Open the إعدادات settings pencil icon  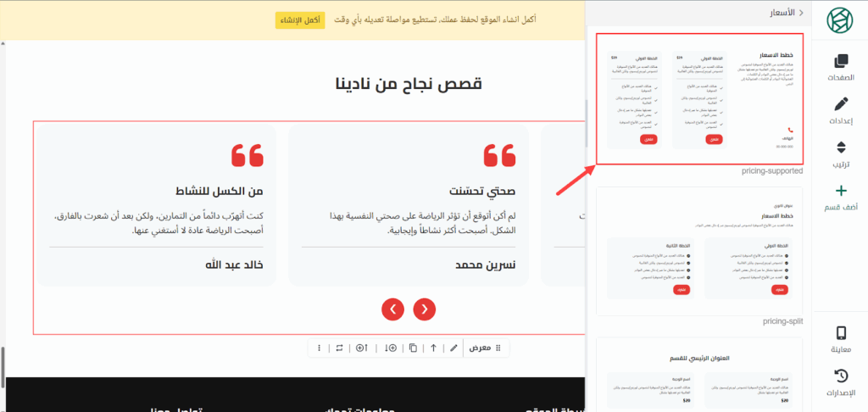pos(840,104)
